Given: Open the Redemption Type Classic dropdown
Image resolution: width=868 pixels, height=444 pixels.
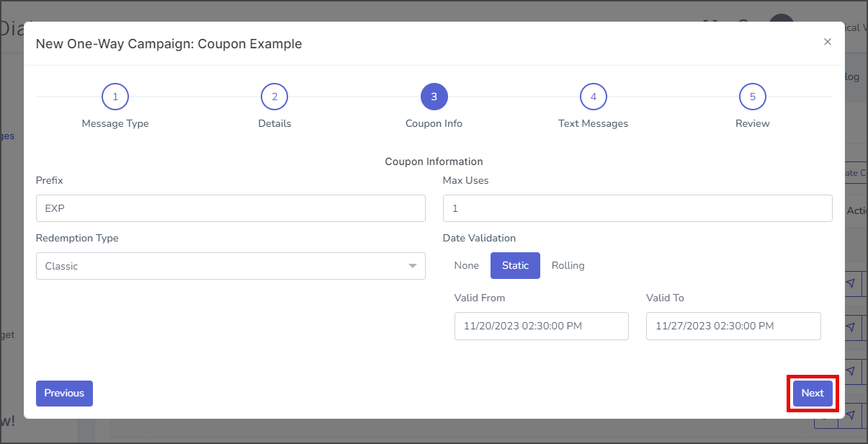Looking at the screenshot, I should [231, 266].
